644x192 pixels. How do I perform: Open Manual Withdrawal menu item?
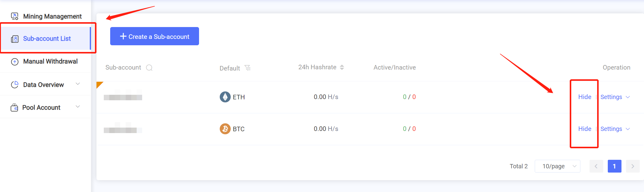(46, 61)
